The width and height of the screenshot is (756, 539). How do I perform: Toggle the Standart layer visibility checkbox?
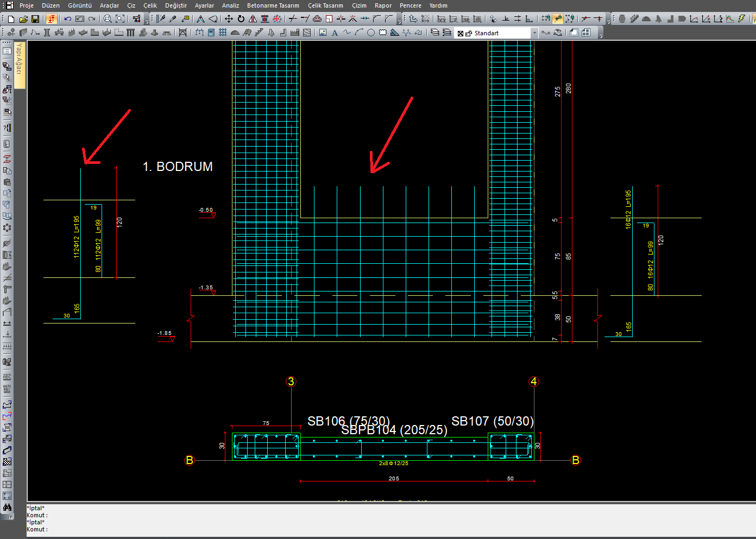pyautogui.click(x=461, y=33)
